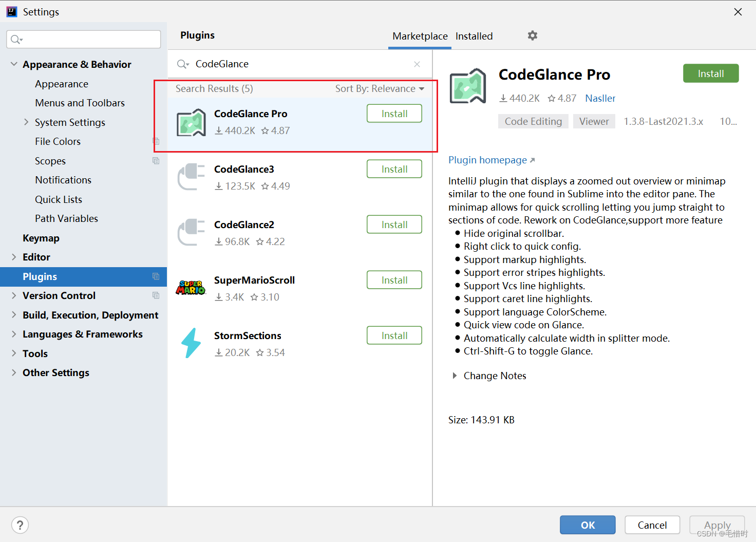Expand Build, Execution, Deployment section
This screenshot has height=542, width=756.
click(x=14, y=315)
